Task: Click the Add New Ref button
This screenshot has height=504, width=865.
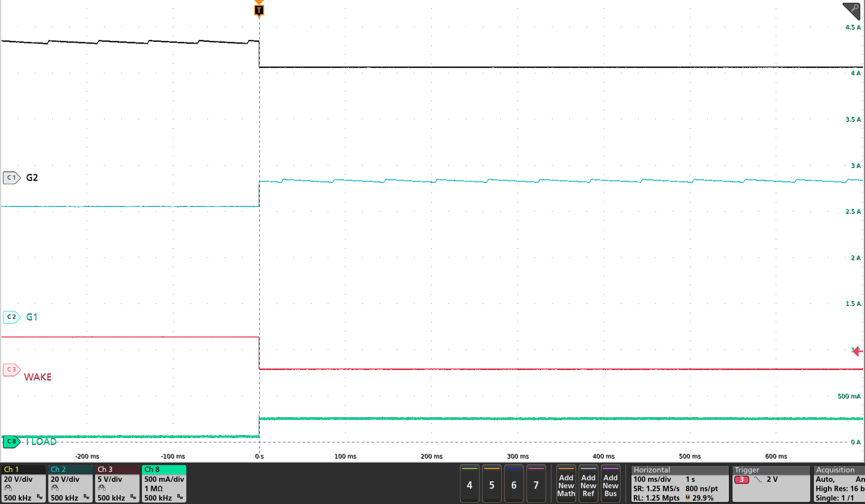Action: click(x=588, y=485)
